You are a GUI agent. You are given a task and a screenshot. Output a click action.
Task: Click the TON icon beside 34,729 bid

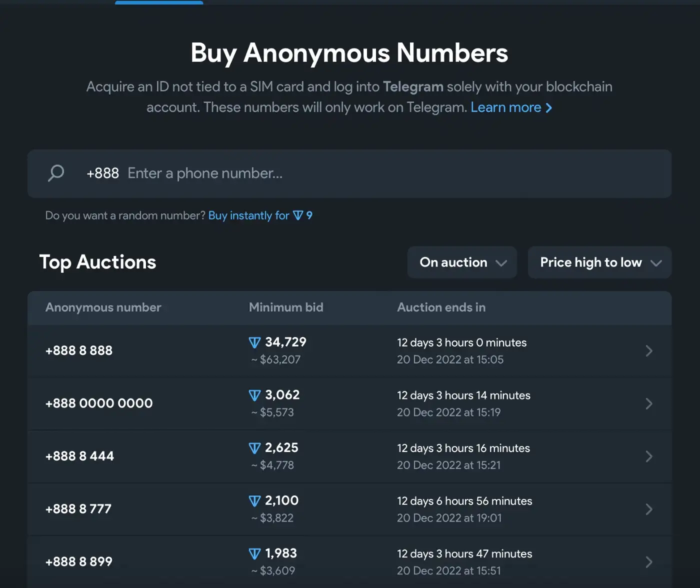pyautogui.click(x=254, y=342)
